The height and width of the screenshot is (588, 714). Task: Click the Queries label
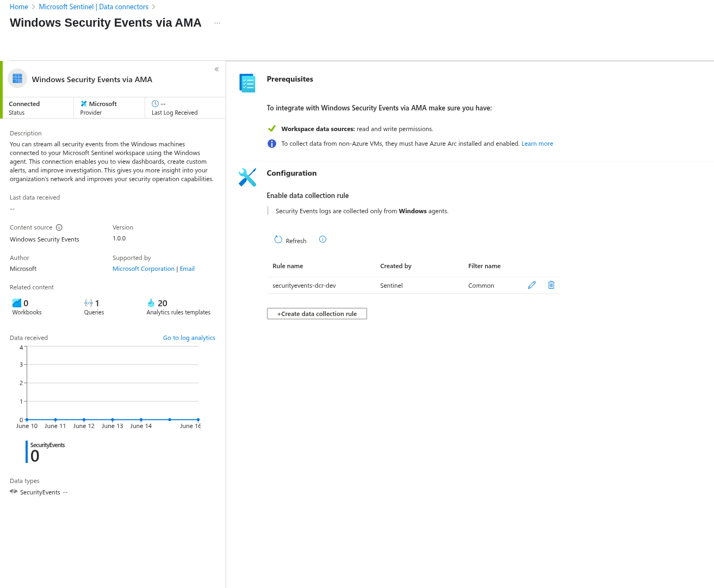tap(94, 312)
